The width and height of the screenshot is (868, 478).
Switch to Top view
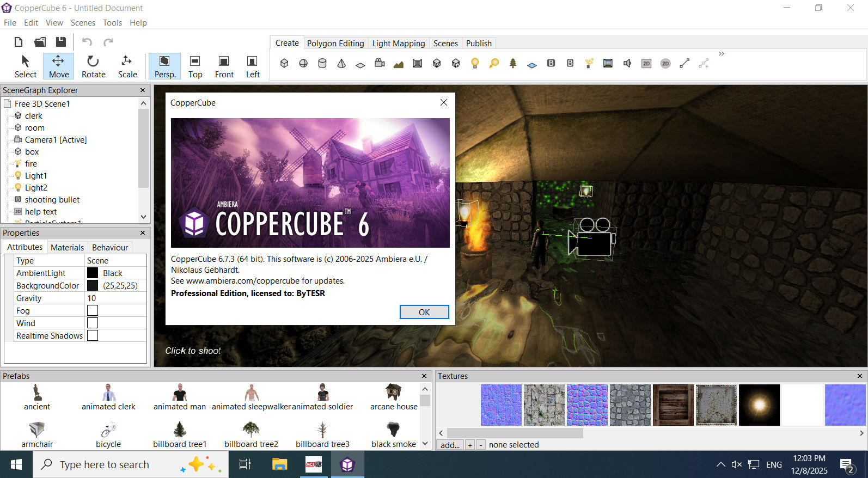pyautogui.click(x=195, y=66)
